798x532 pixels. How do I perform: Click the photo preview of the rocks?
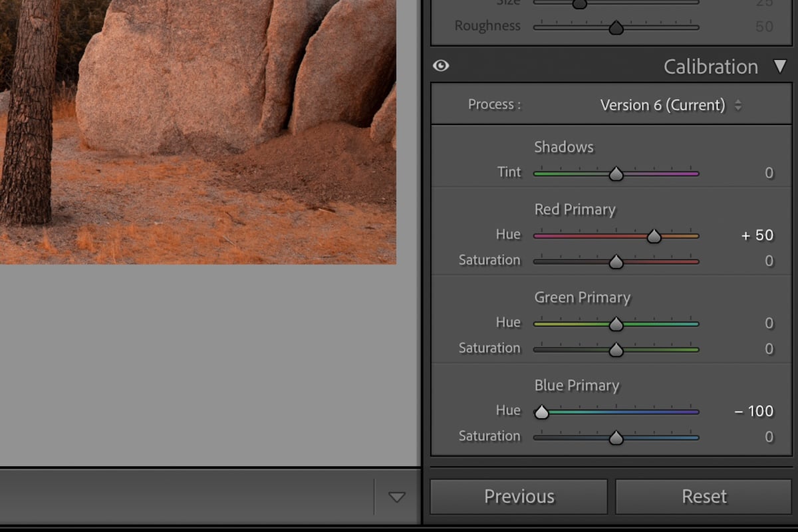click(x=199, y=133)
